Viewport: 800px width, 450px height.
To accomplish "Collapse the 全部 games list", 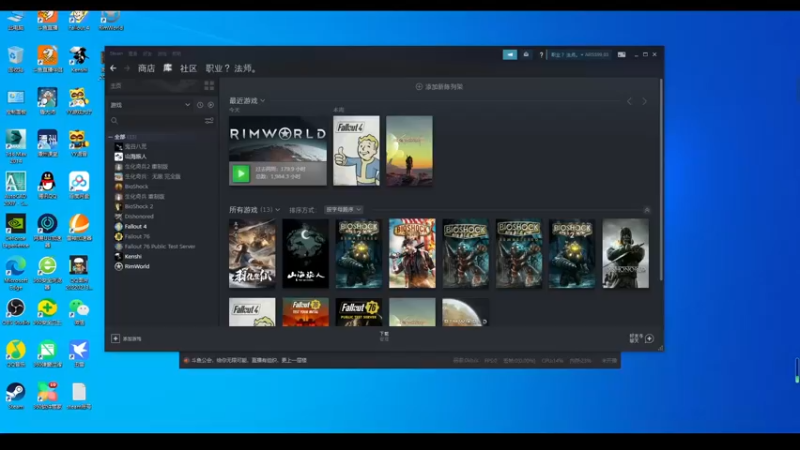I will click(110, 137).
